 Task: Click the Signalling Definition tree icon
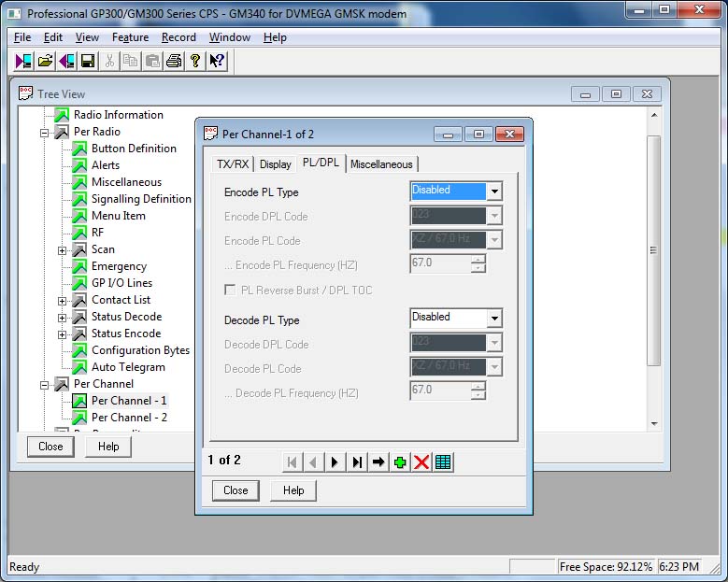[x=79, y=199]
